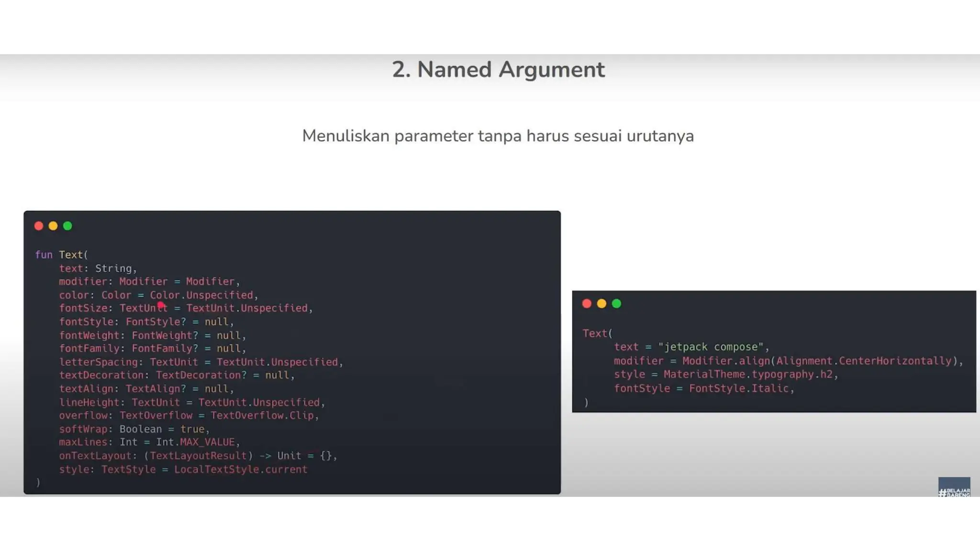This screenshot has width=980, height=551.
Task: Click 'Color.Unspecified' default value
Action: click(201, 295)
